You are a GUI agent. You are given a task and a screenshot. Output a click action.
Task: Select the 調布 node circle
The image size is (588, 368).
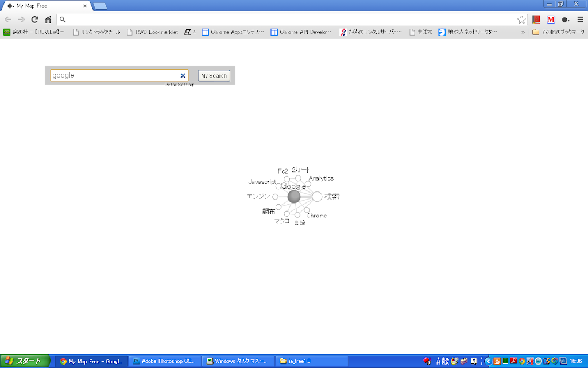278,207
